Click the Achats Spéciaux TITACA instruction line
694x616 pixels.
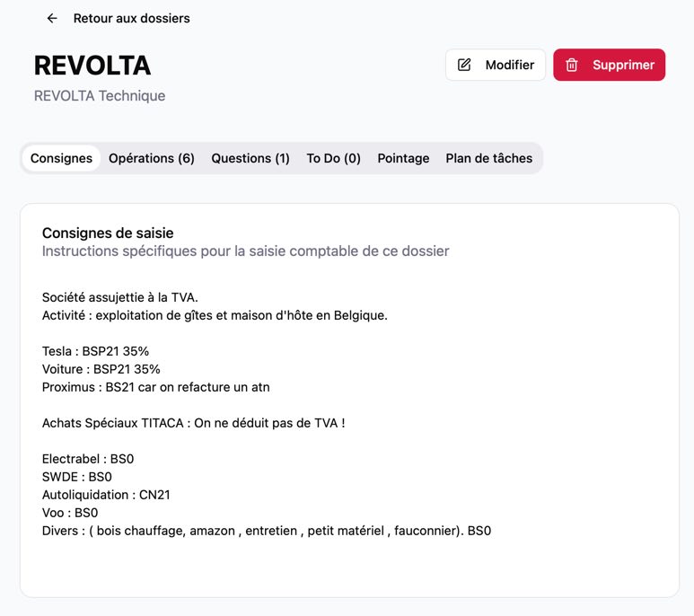click(x=193, y=423)
